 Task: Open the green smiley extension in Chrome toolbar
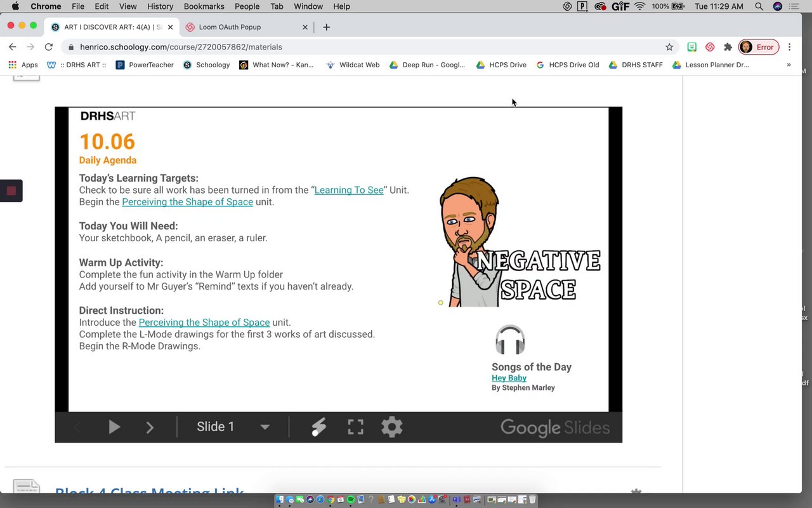tap(692, 47)
